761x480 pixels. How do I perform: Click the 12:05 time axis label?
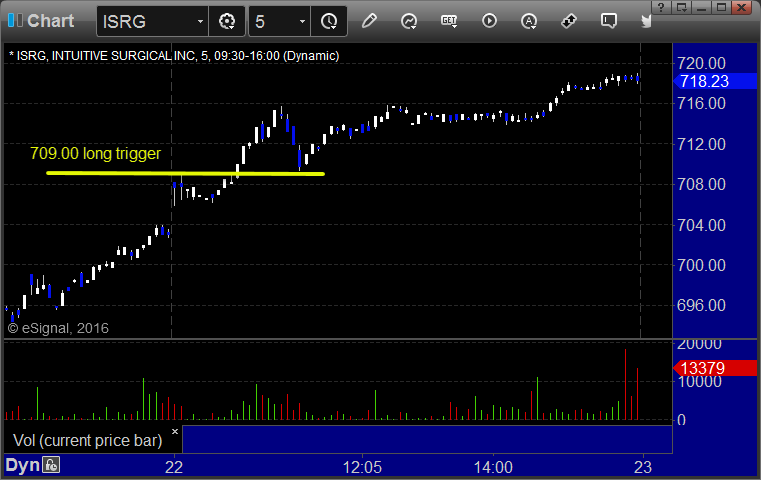362,467
